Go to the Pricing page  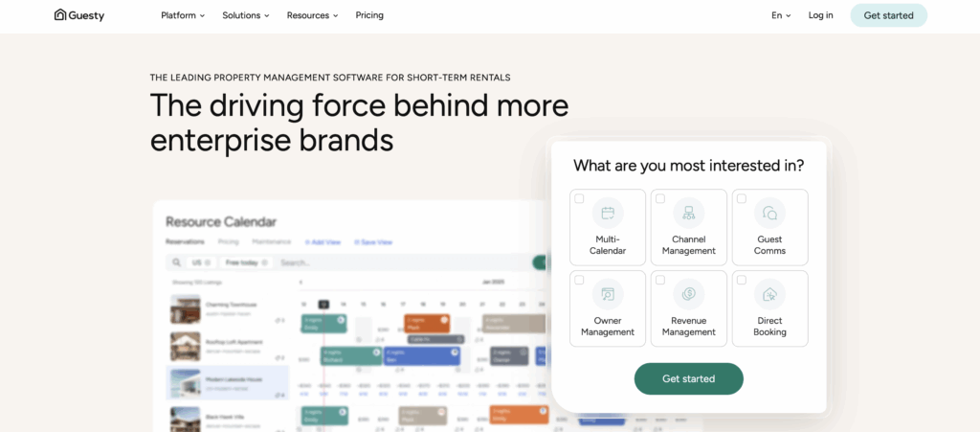pyautogui.click(x=369, y=15)
